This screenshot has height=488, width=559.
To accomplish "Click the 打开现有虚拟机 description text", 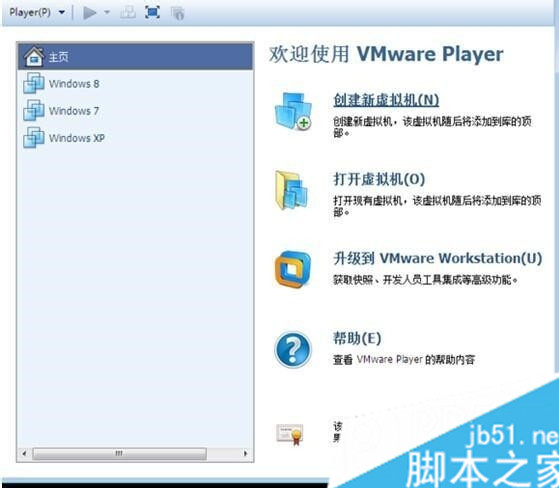I will coord(437,206).
